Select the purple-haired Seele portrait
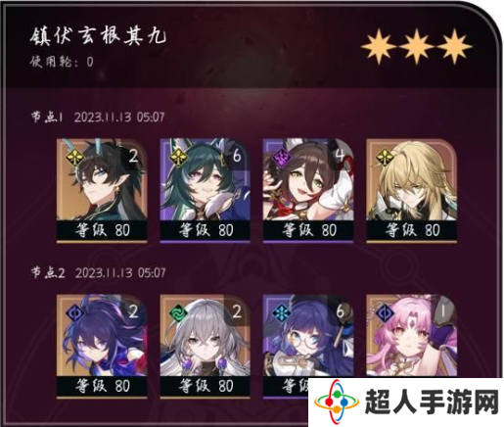Screen dimensions: 504x427 pos(102,346)
